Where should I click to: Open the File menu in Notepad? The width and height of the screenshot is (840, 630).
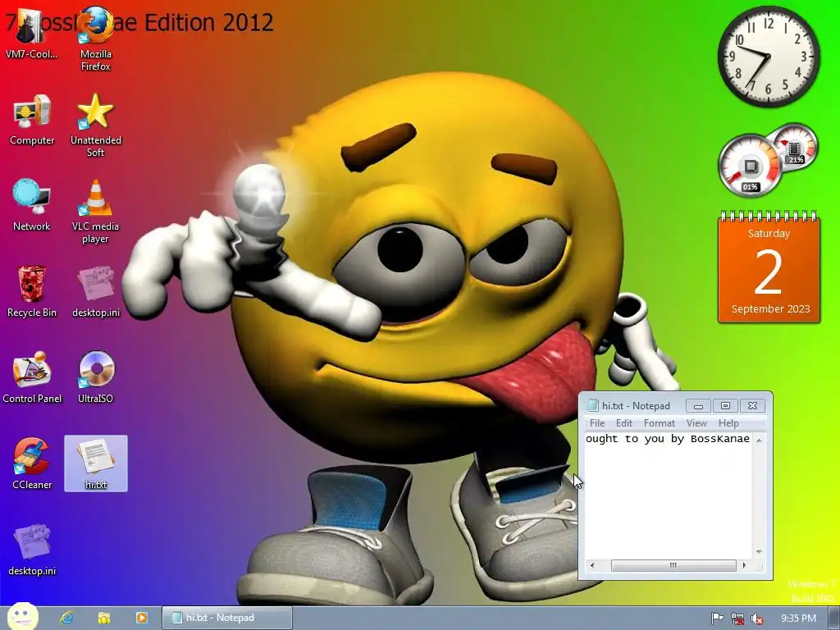tap(597, 422)
